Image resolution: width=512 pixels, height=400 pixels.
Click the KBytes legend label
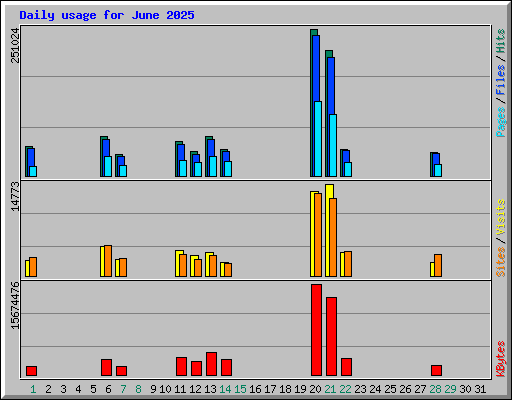500,359
